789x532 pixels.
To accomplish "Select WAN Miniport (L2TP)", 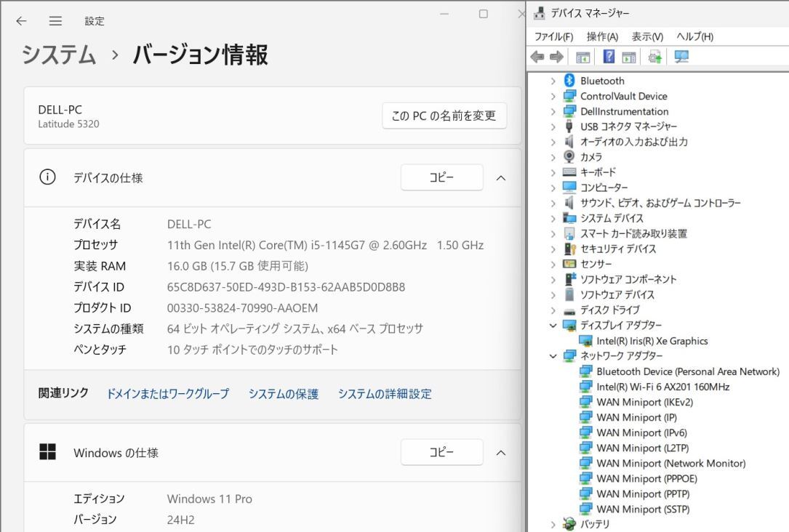I will (643, 448).
